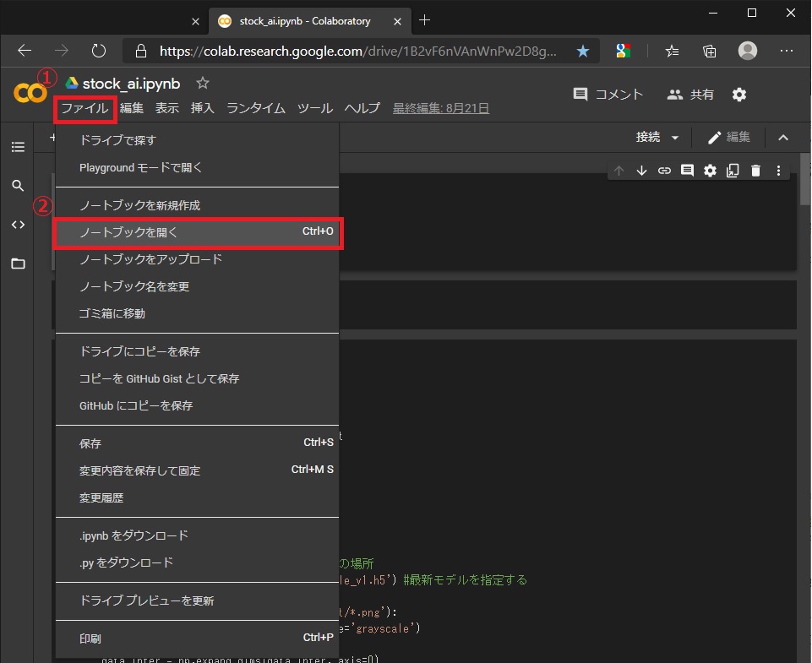Reload the page with refresh icon
The height and width of the screenshot is (663, 812).
pos(98,50)
